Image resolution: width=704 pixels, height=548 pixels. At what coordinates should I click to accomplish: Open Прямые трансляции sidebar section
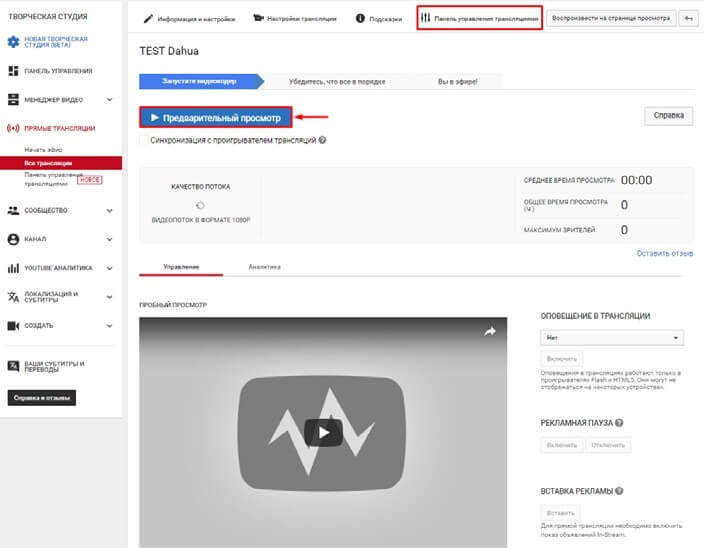(60, 128)
